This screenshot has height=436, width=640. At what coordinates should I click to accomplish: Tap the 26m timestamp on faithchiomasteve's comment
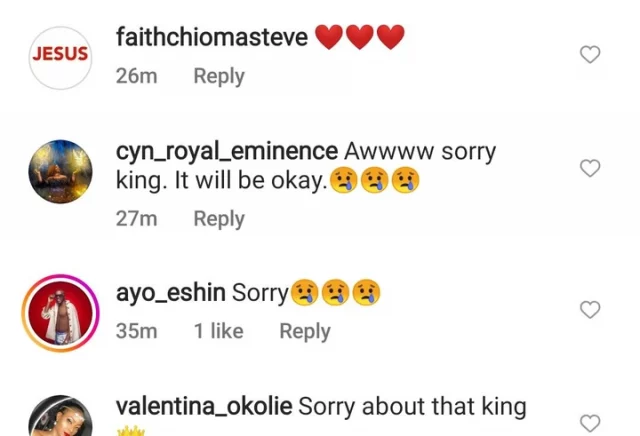coord(137,76)
